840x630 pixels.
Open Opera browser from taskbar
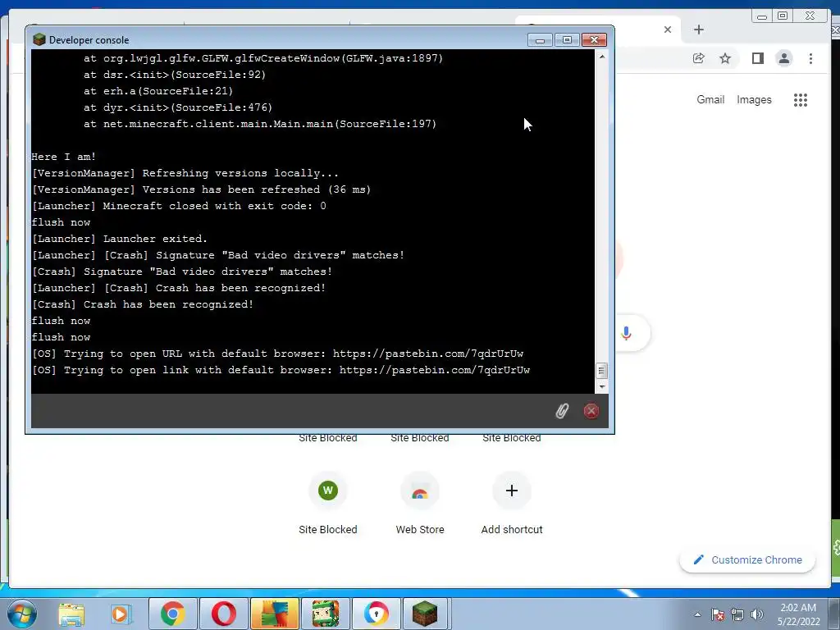(224, 614)
